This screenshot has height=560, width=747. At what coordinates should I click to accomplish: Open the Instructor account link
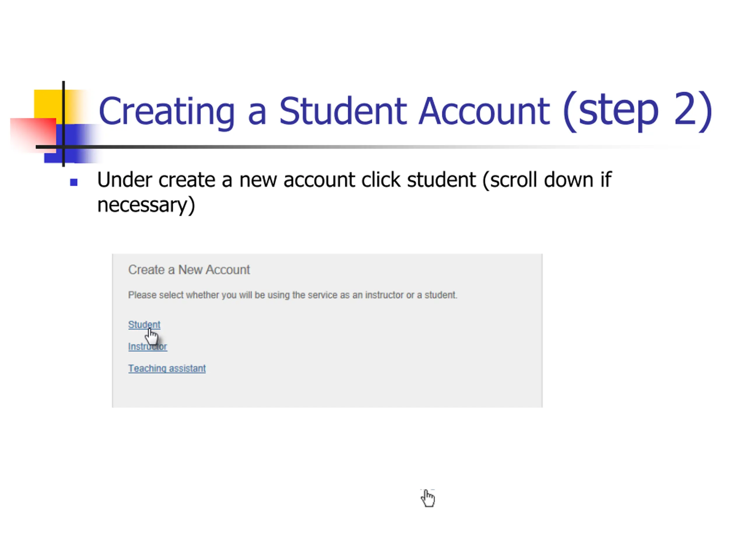(x=148, y=347)
